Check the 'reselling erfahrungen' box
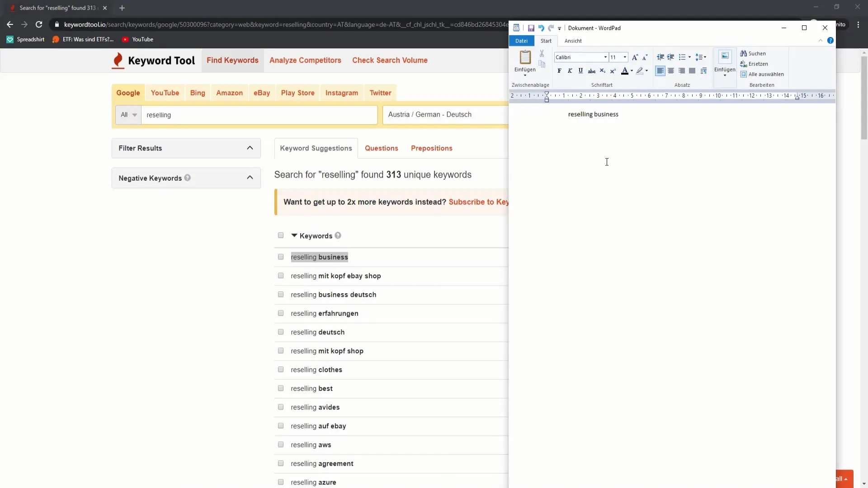 [281, 313]
